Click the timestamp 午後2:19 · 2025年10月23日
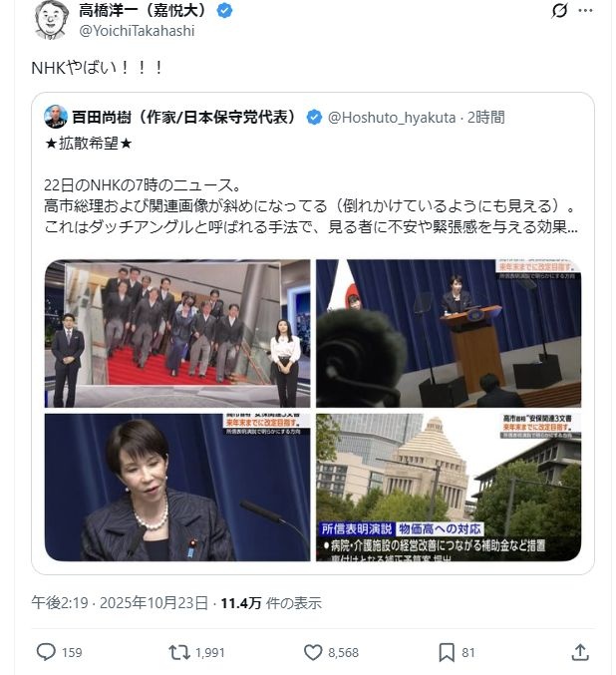Image resolution: width=616 pixels, height=675 pixels. pos(120,602)
